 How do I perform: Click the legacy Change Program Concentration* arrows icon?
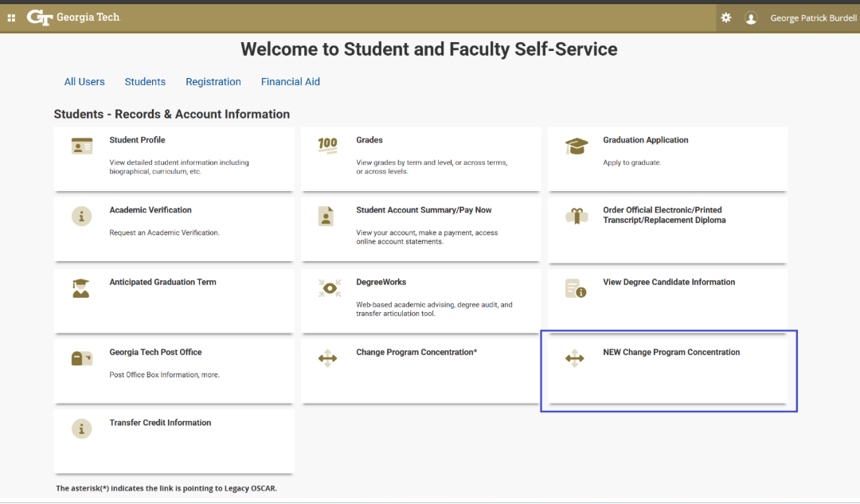(327, 358)
